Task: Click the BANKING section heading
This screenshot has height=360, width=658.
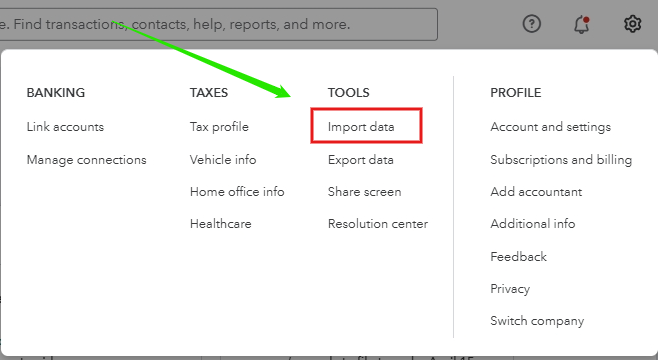Action: click(55, 92)
